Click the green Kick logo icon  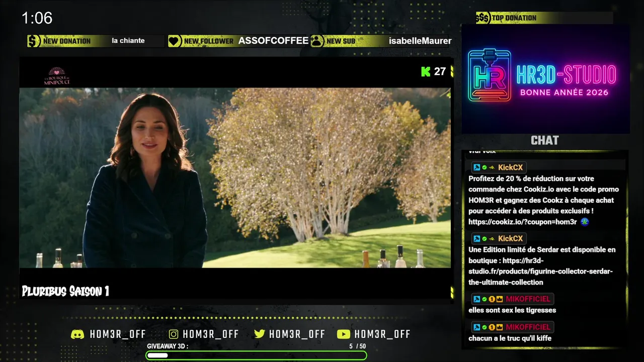[426, 71]
